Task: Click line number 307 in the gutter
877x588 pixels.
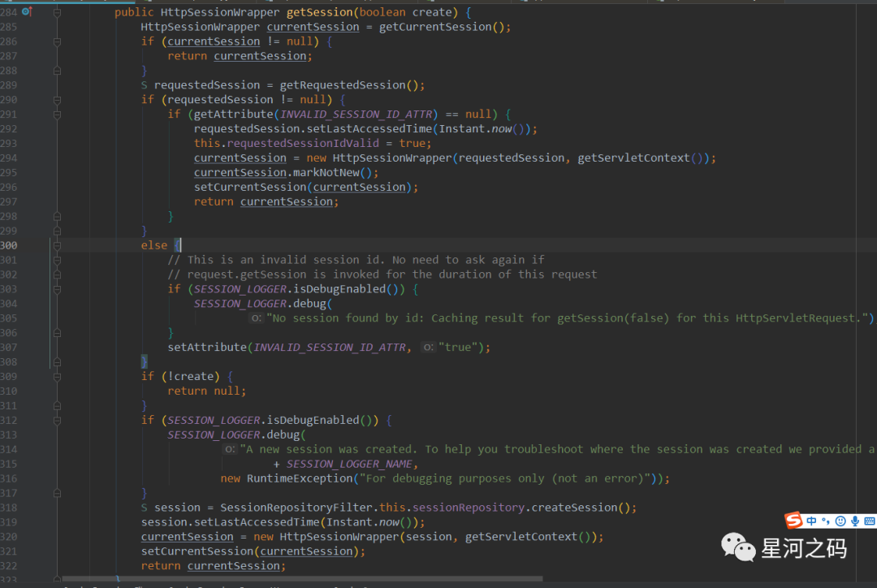Action: [x=8, y=347]
